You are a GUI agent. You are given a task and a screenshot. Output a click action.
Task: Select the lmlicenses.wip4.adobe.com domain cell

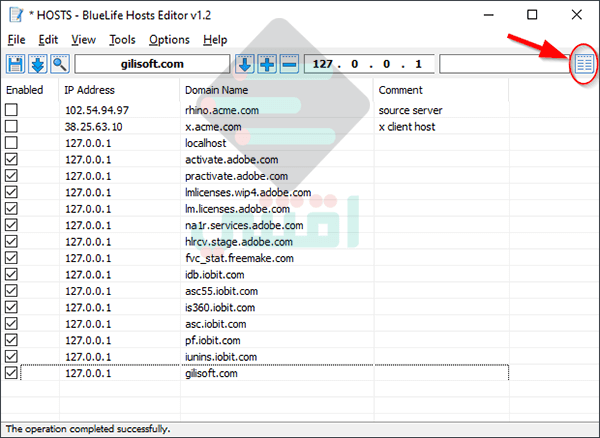click(x=248, y=192)
